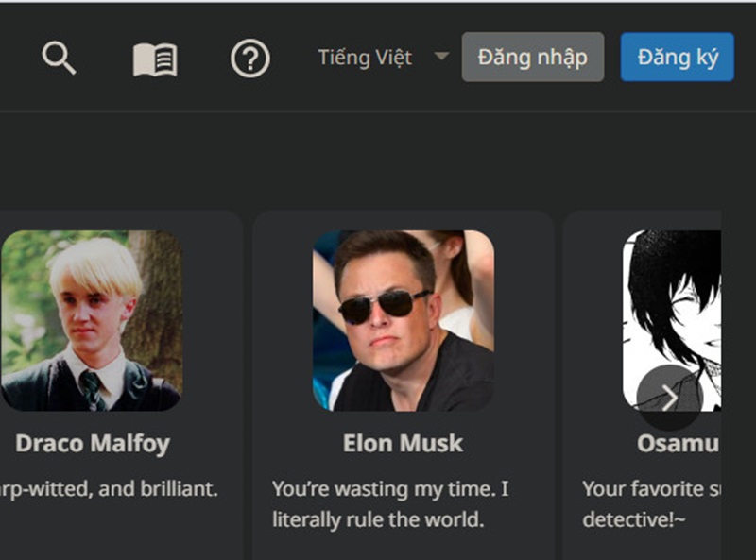Viewport: 756px width, 560px height.
Task: Click the Osamu character name
Action: [x=678, y=443]
